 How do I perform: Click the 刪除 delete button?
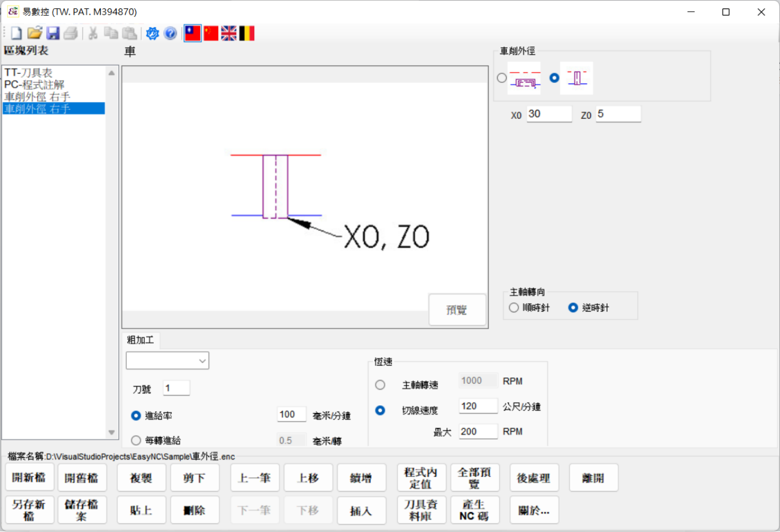click(194, 510)
